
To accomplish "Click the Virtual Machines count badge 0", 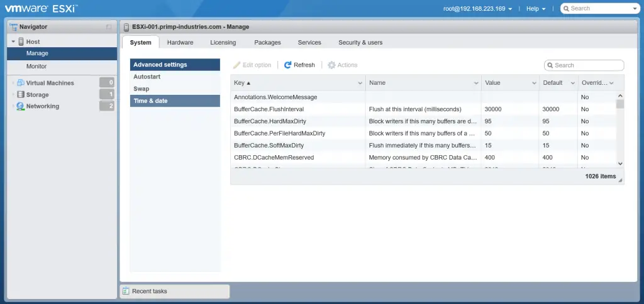I will (107, 82).
